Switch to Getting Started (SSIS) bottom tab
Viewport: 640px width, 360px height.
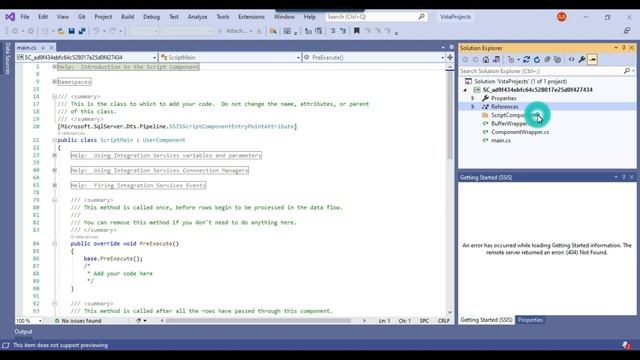tap(486, 320)
